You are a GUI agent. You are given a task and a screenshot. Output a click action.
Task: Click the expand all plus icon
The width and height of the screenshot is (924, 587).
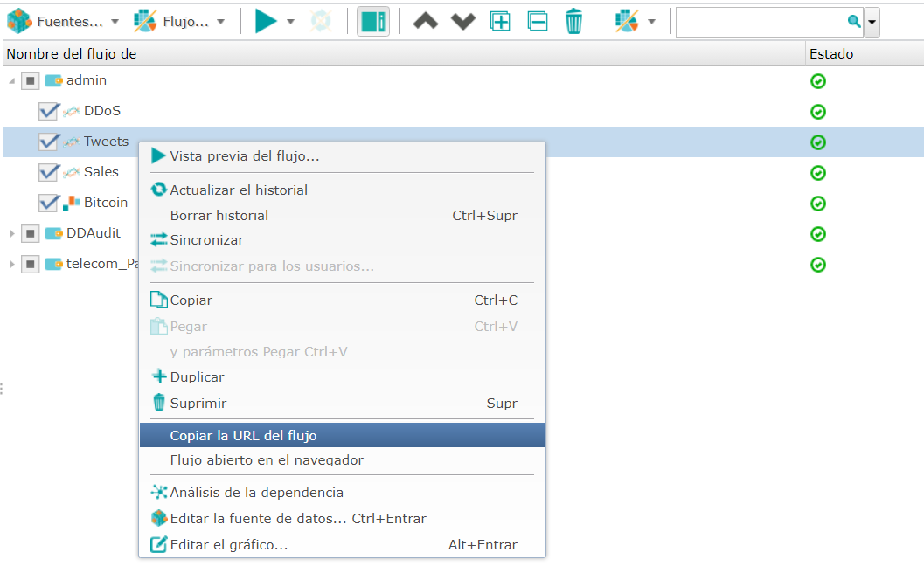500,21
